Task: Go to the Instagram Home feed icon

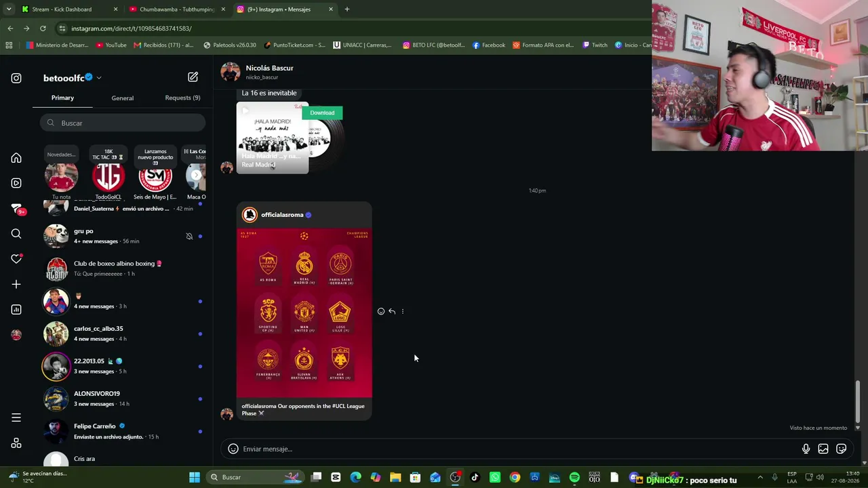Action: pos(16,158)
